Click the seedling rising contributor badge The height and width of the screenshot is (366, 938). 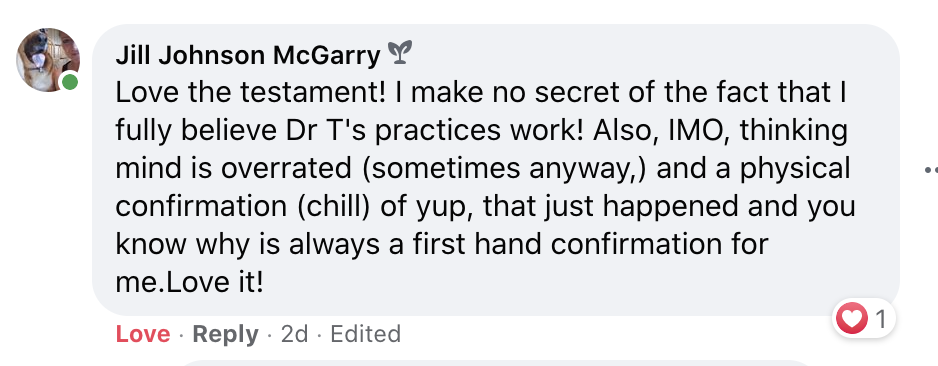click(400, 53)
